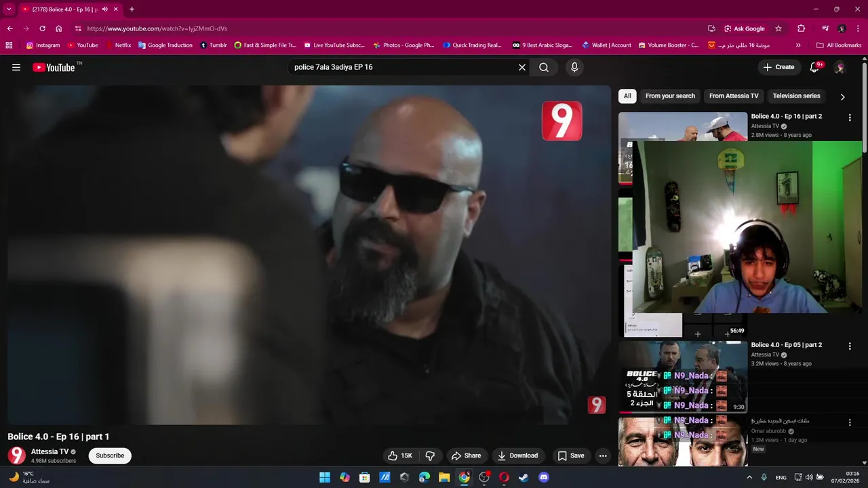Save the video to a playlist
Image resolution: width=868 pixels, height=488 pixels.
pos(571,455)
